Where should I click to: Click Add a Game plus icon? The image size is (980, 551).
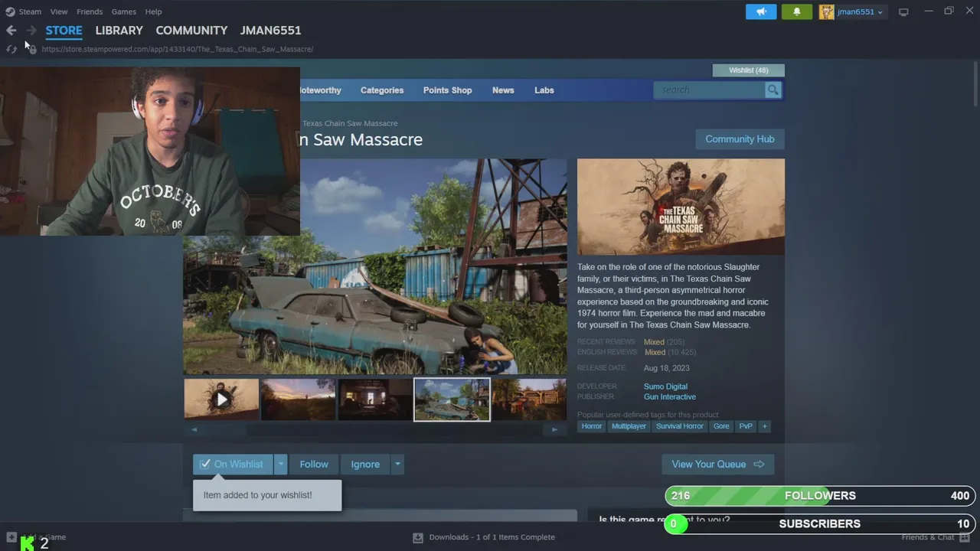(x=11, y=537)
